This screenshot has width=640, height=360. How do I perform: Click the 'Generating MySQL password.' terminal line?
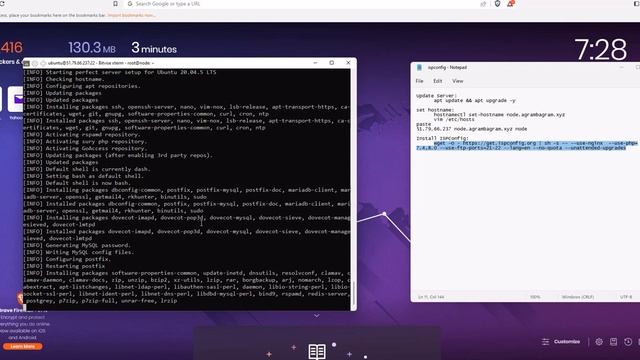coord(77,245)
